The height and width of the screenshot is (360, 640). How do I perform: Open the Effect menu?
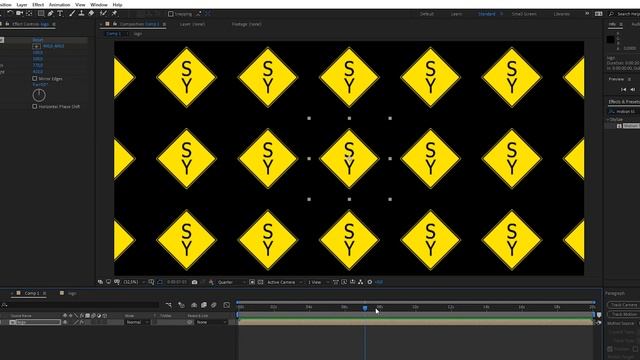coord(38,4)
